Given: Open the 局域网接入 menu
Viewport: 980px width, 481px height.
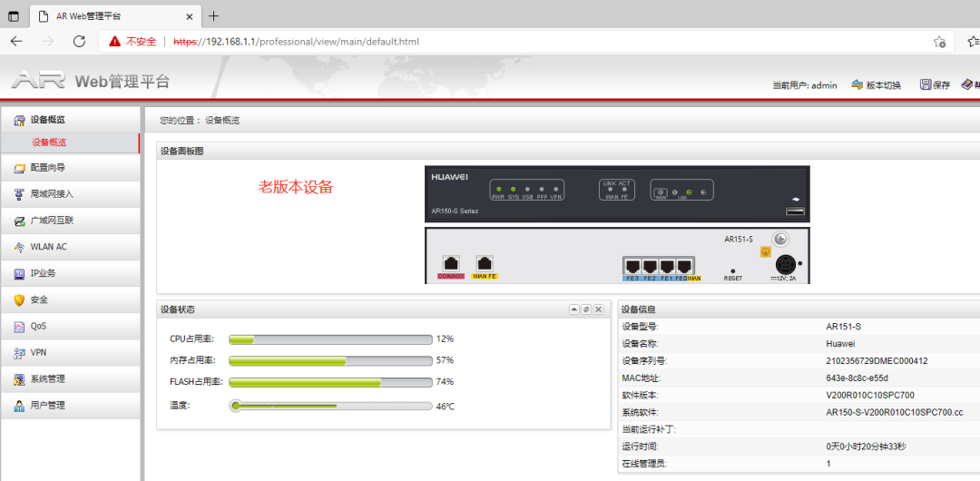Looking at the screenshot, I should 70,194.
